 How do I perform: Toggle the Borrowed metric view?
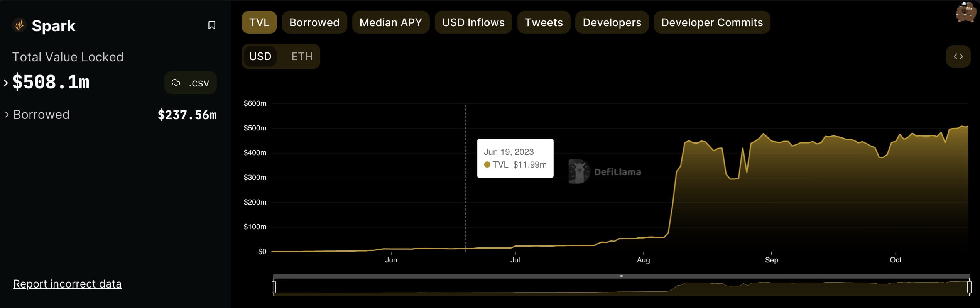314,22
